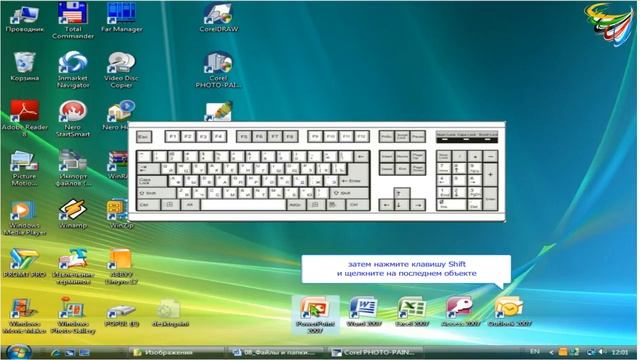This screenshot has height=360, width=640.
Task: Select the Corel PHOTO-PAINT desktop shortcut
Action: [x=218, y=69]
